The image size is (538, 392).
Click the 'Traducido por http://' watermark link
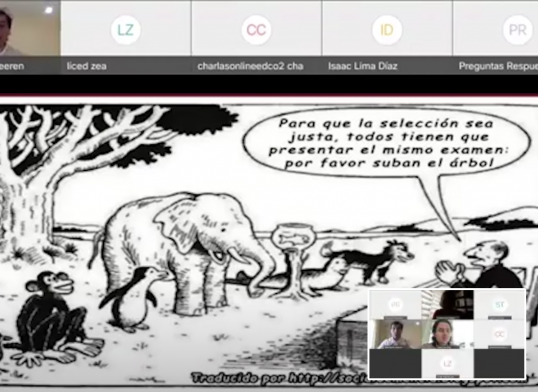pyautogui.click(x=279, y=378)
